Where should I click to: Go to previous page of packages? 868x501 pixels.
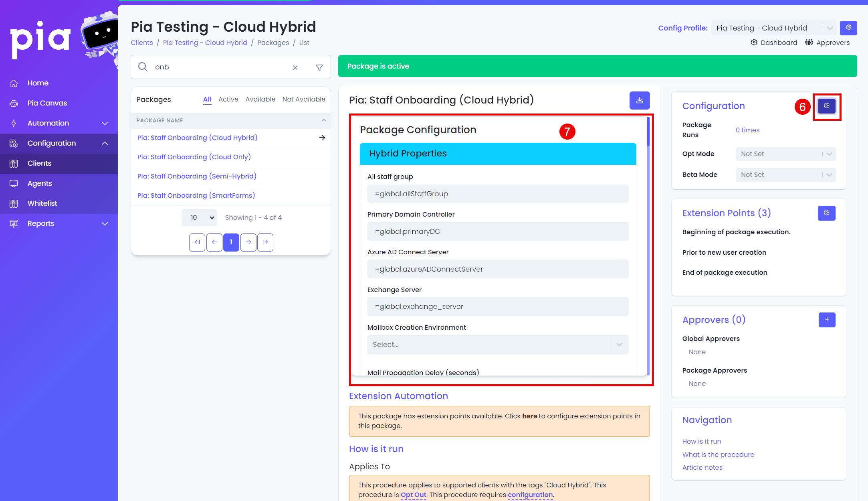(x=214, y=242)
